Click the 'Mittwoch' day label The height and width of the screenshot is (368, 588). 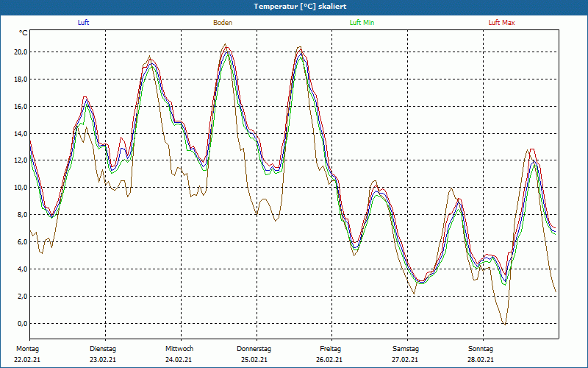tap(179, 349)
